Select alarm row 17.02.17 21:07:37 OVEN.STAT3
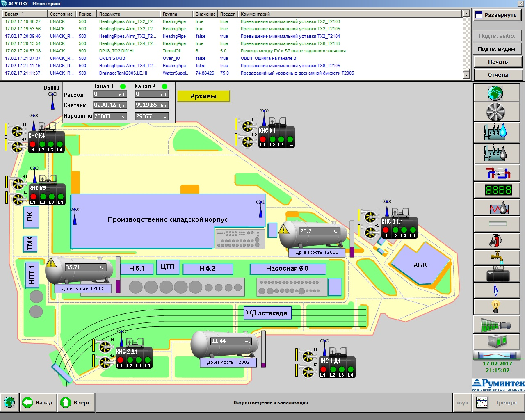This screenshot has height=420, width=525. tap(232, 58)
